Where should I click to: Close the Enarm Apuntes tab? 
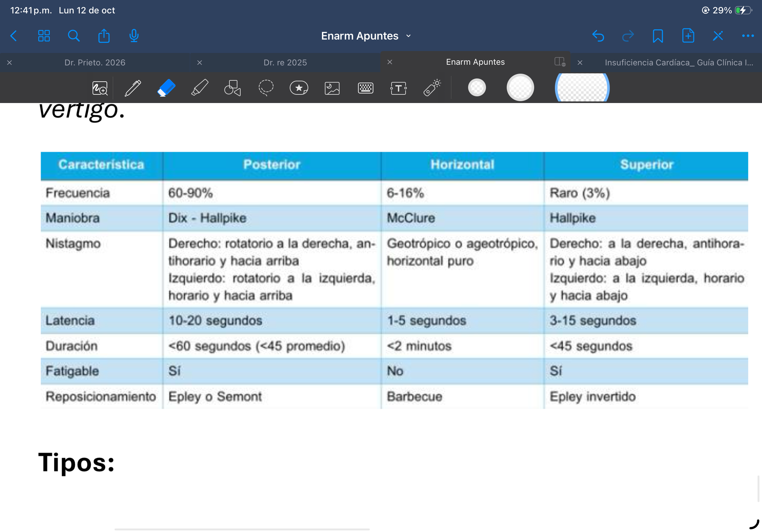tap(390, 62)
